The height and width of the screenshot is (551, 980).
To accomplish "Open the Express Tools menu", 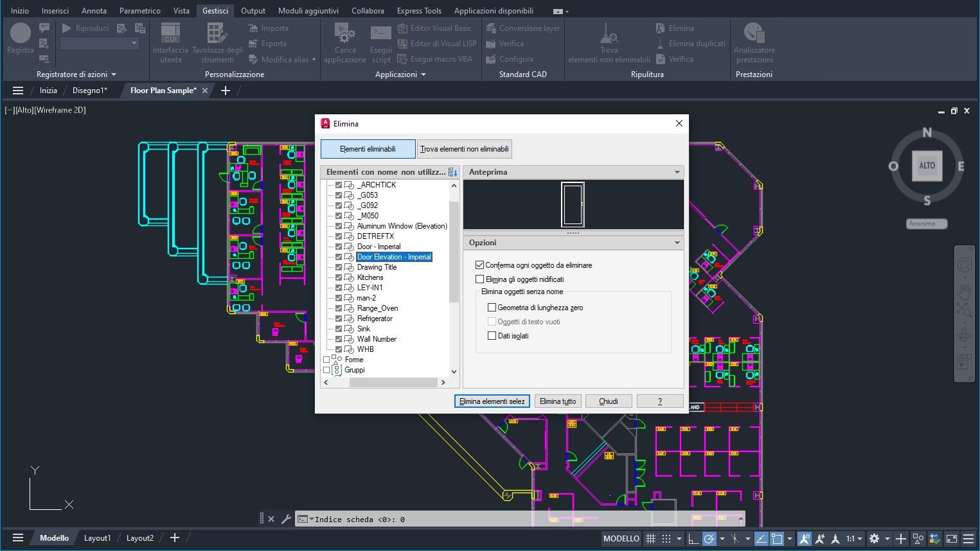I will click(419, 10).
